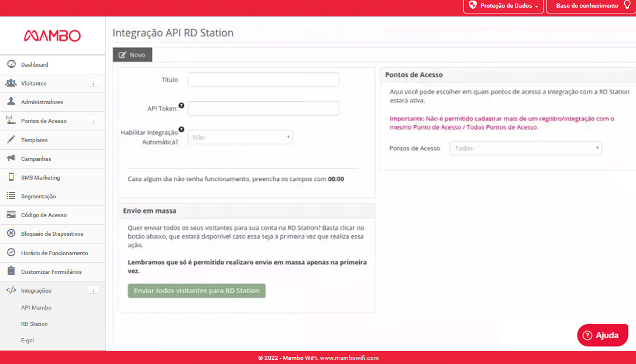Select the API Mambo integration submenu
636x364 pixels.
[36, 308]
